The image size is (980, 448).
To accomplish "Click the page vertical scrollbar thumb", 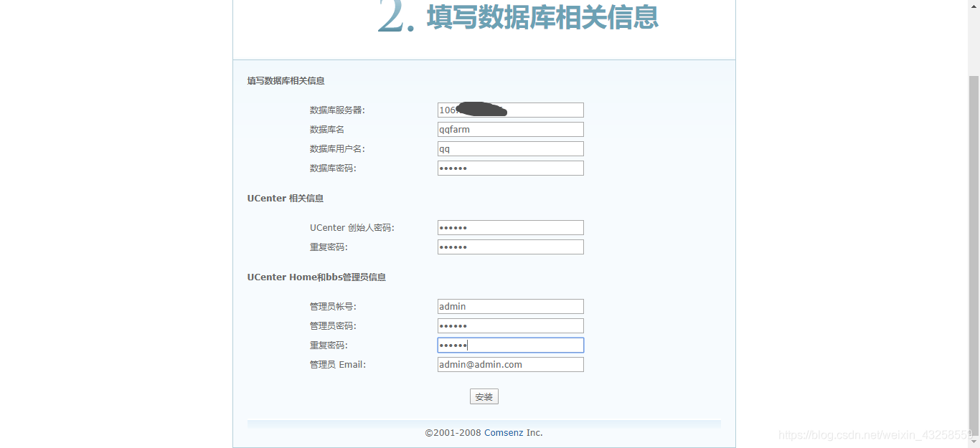I will [x=974, y=254].
